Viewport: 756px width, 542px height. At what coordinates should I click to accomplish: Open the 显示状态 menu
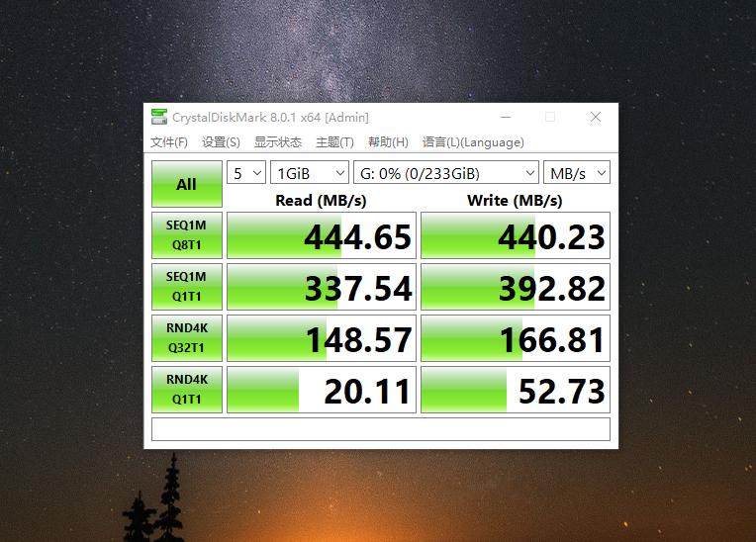pos(278,142)
